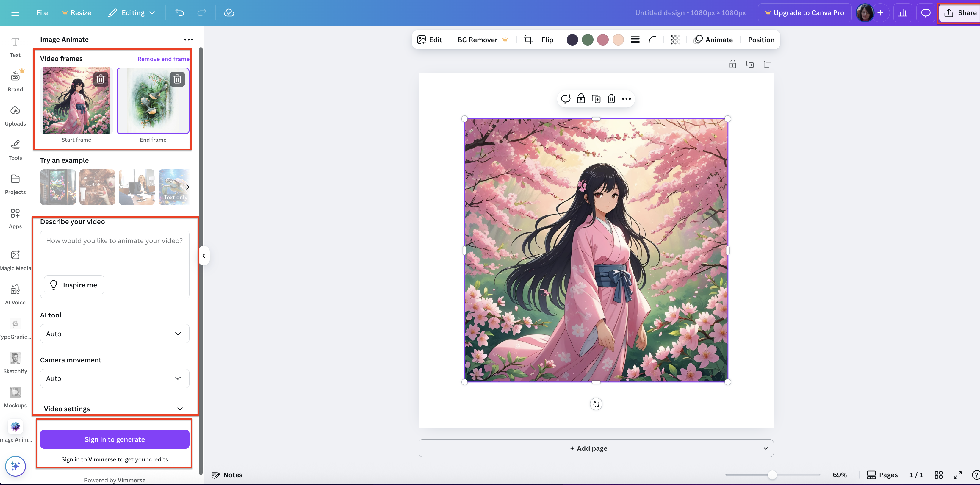Open the pages grid view
The height and width of the screenshot is (485, 980).
pos(939,474)
